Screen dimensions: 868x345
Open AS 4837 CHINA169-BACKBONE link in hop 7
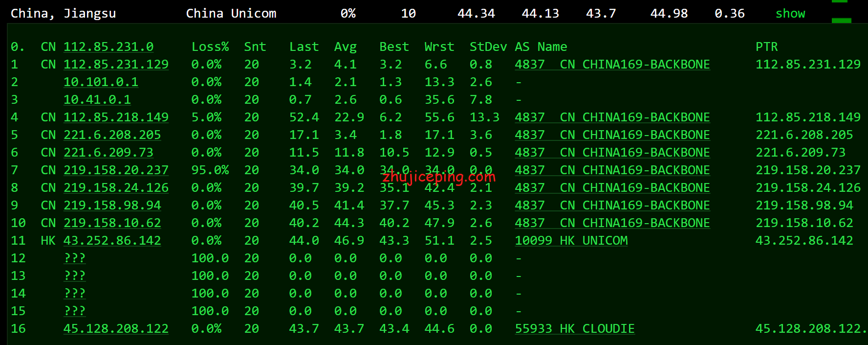point(612,170)
